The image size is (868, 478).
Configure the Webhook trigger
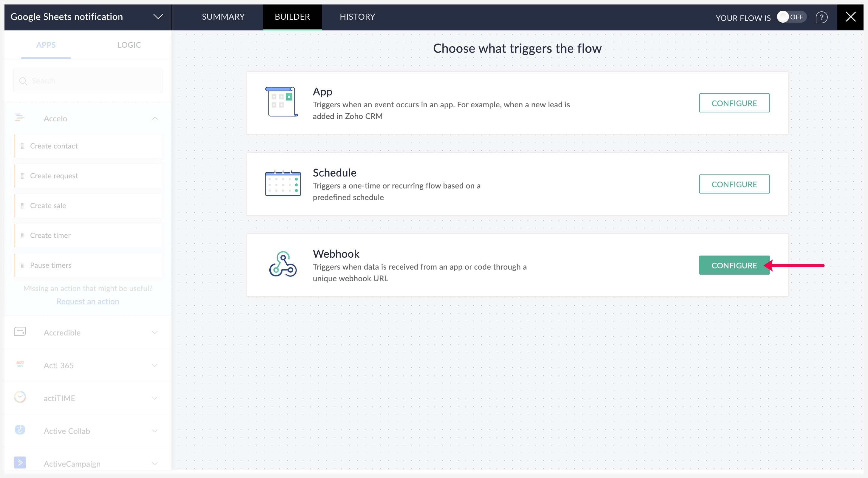click(x=734, y=265)
